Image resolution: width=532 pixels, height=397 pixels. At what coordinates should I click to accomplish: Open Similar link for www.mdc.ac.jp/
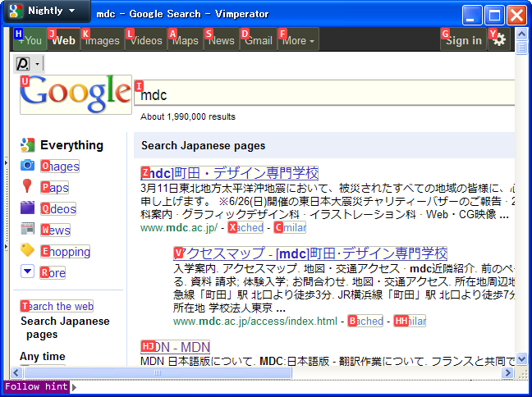point(290,227)
